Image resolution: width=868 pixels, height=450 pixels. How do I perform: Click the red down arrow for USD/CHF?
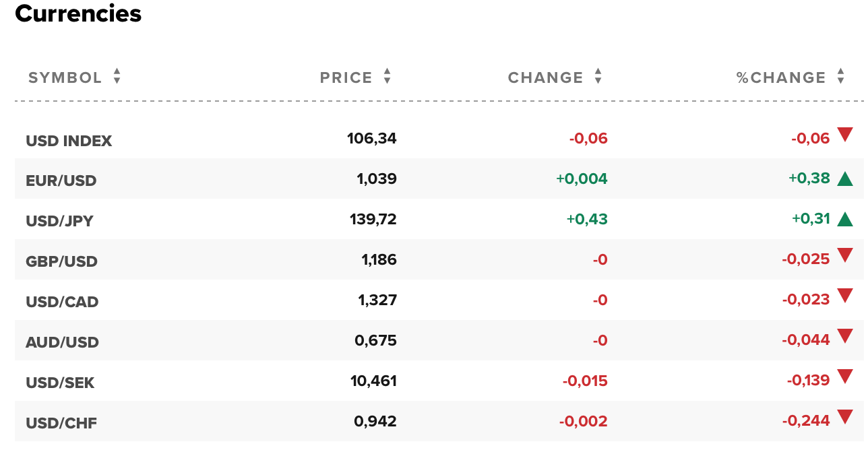[845, 418]
